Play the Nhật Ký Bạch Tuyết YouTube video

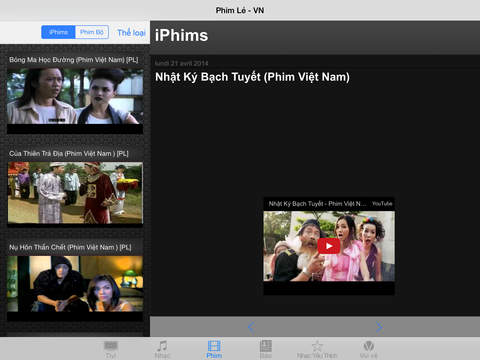pyautogui.click(x=329, y=246)
